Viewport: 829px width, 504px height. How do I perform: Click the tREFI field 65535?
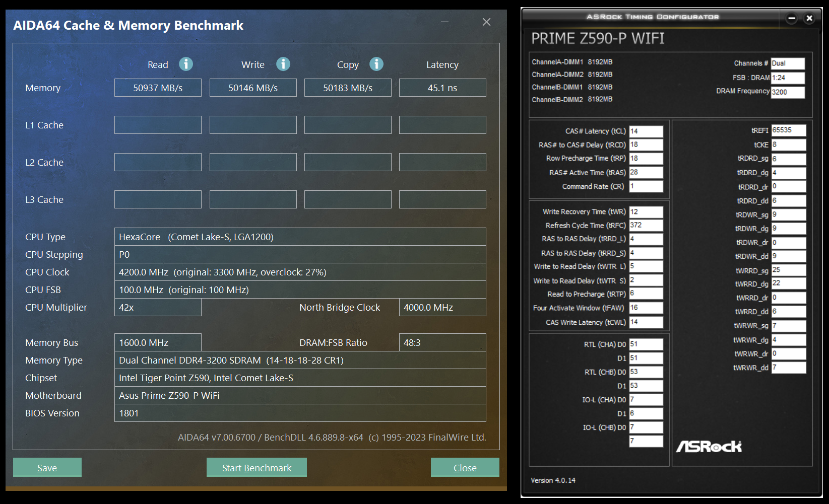[789, 130]
